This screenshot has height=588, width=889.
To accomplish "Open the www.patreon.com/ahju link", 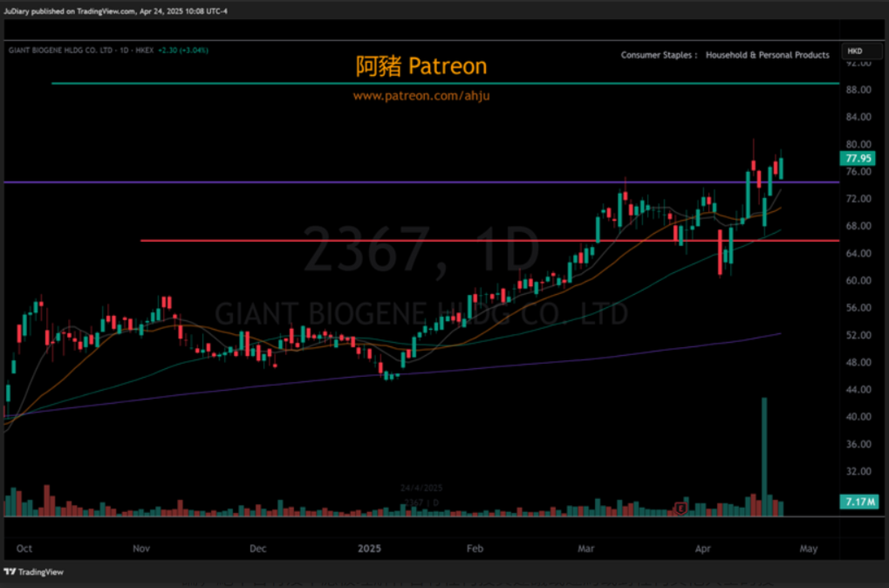I will pos(421,96).
